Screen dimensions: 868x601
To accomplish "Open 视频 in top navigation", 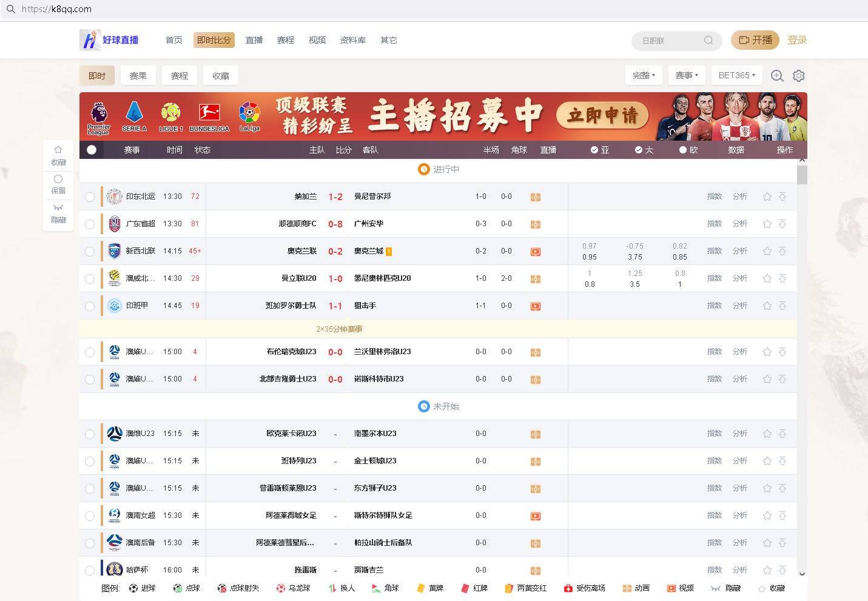I will click(317, 40).
